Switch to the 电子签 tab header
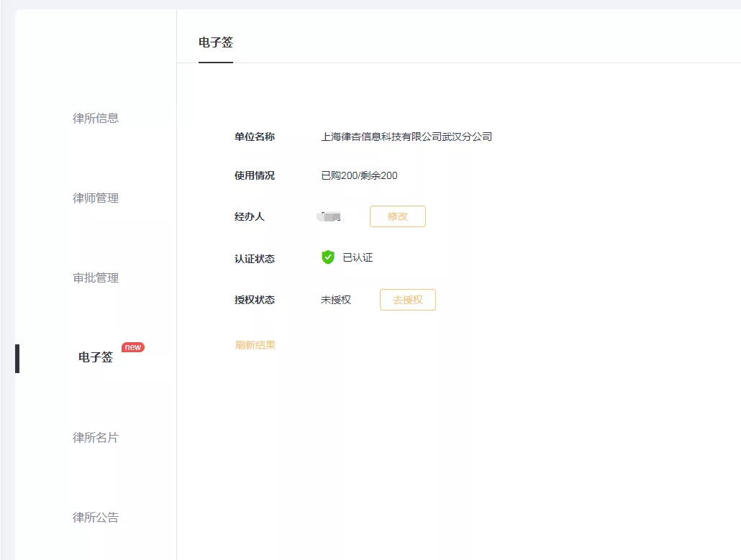741x560 pixels. click(216, 42)
